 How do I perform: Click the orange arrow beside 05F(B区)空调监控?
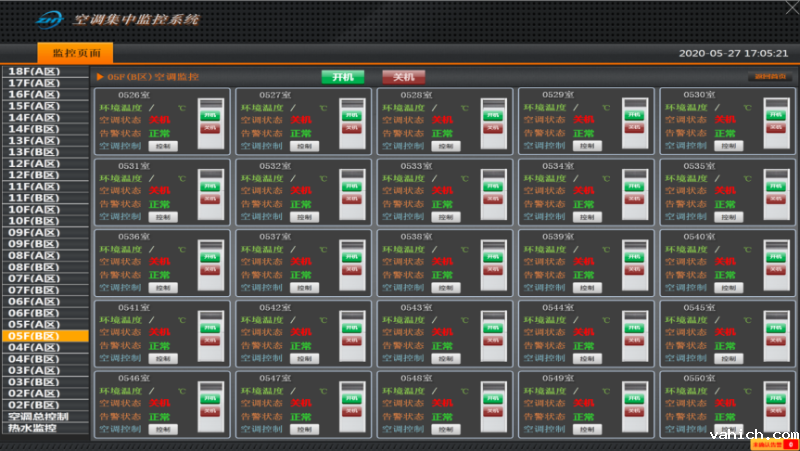pos(101,77)
